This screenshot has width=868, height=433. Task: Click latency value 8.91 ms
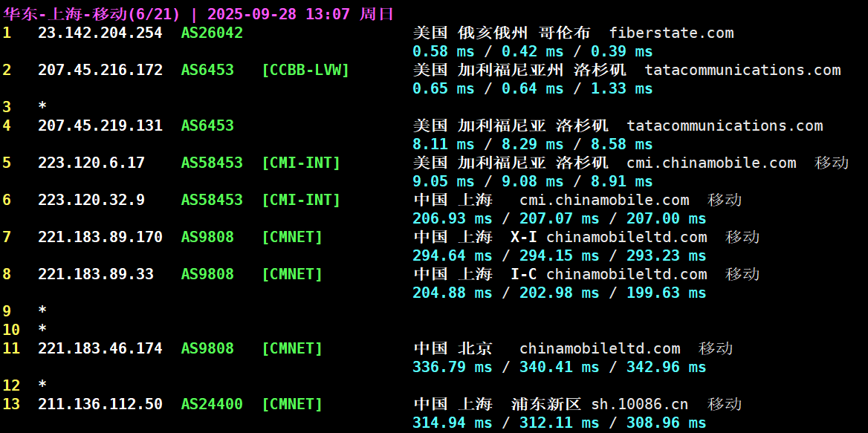[622, 181]
